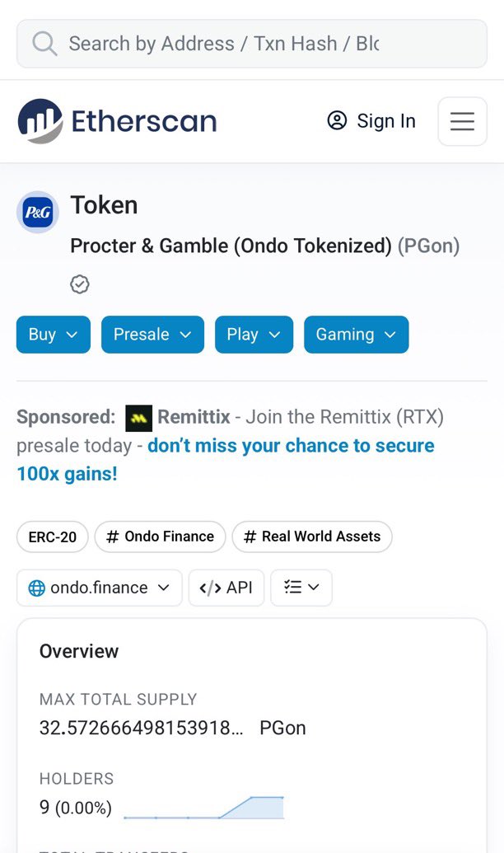Open the Gaming dropdown
The height and width of the screenshot is (853, 504).
coord(356,335)
